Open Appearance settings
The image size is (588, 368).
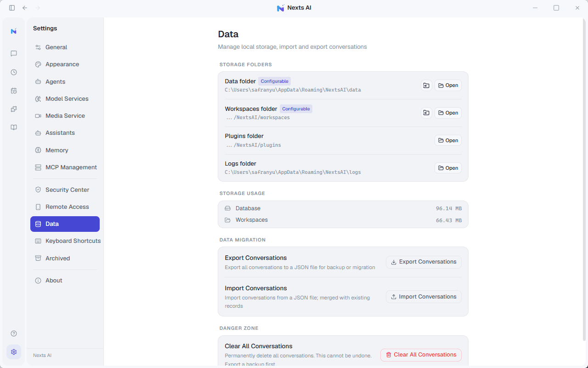(65, 64)
